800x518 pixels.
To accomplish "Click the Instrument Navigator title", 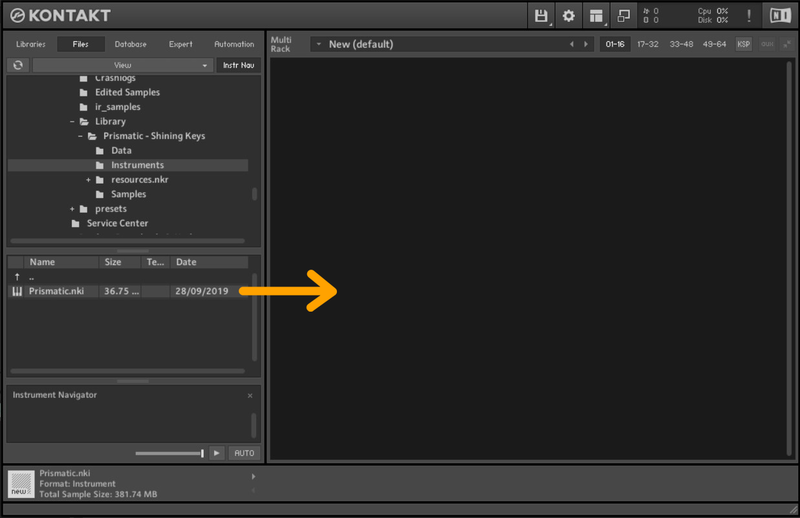I will point(55,395).
